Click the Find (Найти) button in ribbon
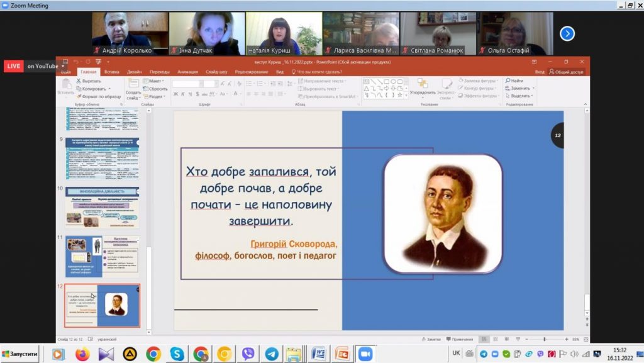Image resolution: width=644 pixels, height=363 pixels. 516,81
